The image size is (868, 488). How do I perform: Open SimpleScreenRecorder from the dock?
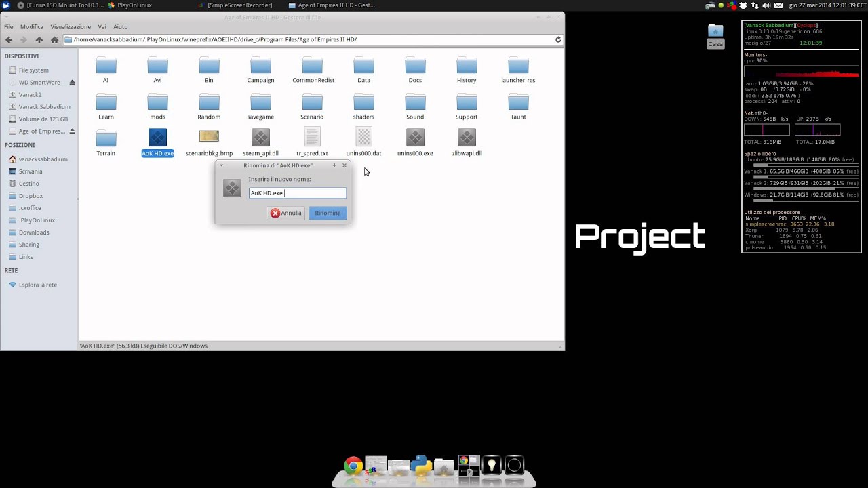(375, 466)
